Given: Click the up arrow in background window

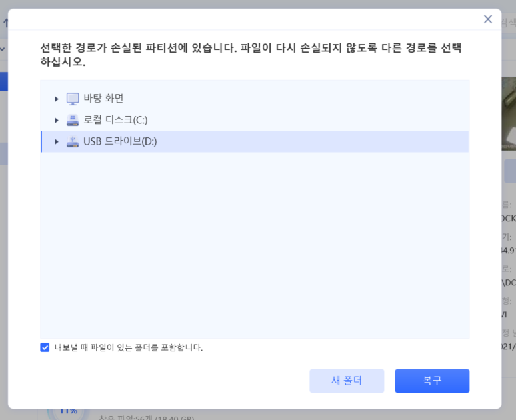Looking at the screenshot, I should 5,23.
